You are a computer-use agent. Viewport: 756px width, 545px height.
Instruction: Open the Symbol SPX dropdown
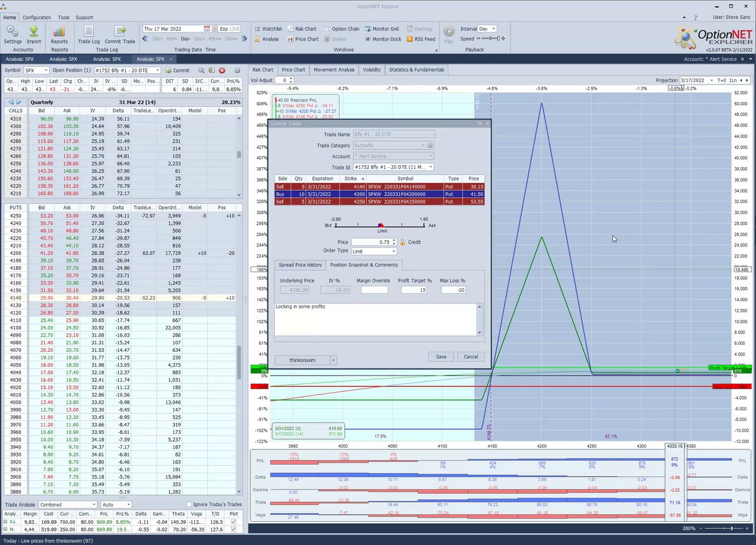click(45, 70)
